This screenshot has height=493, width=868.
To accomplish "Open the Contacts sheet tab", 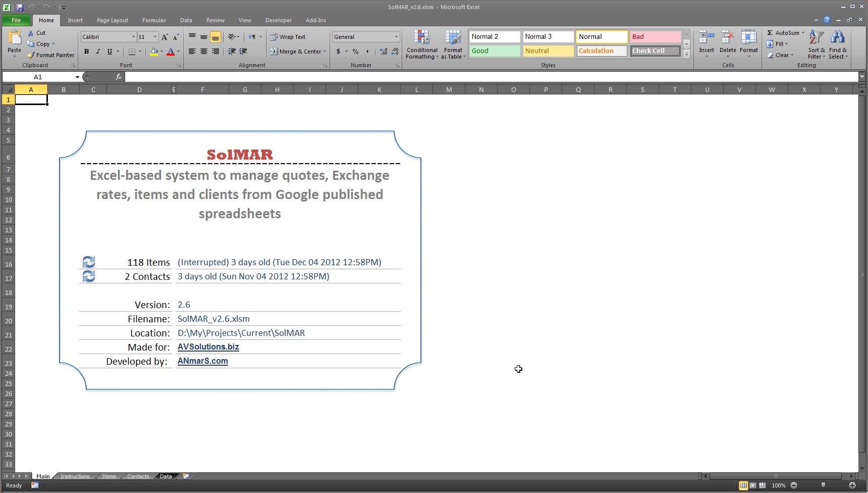I will coord(138,476).
